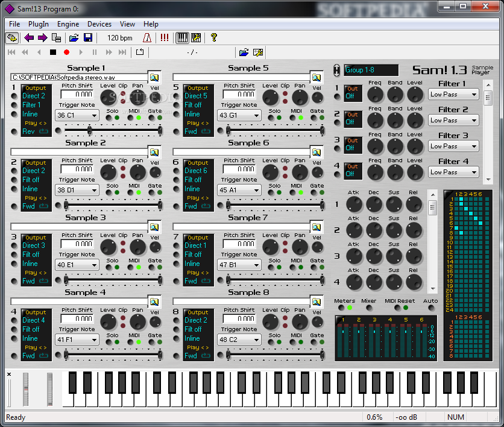Open file using toolbar folder icon

point(74,38)
